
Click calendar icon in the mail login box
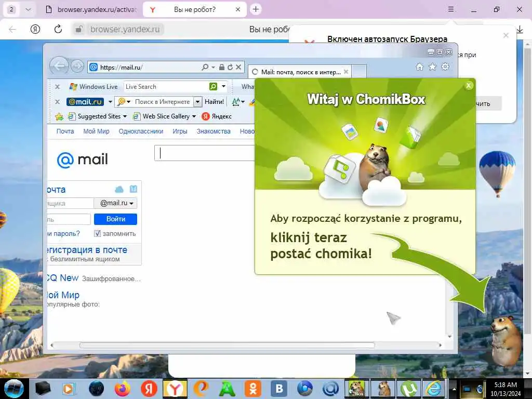click(134, 189)
